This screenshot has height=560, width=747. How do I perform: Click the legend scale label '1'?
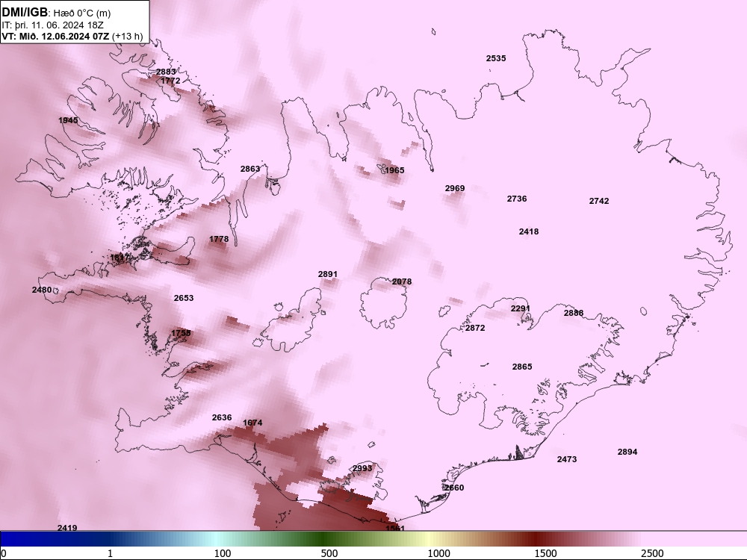click(x=111, y=554)
